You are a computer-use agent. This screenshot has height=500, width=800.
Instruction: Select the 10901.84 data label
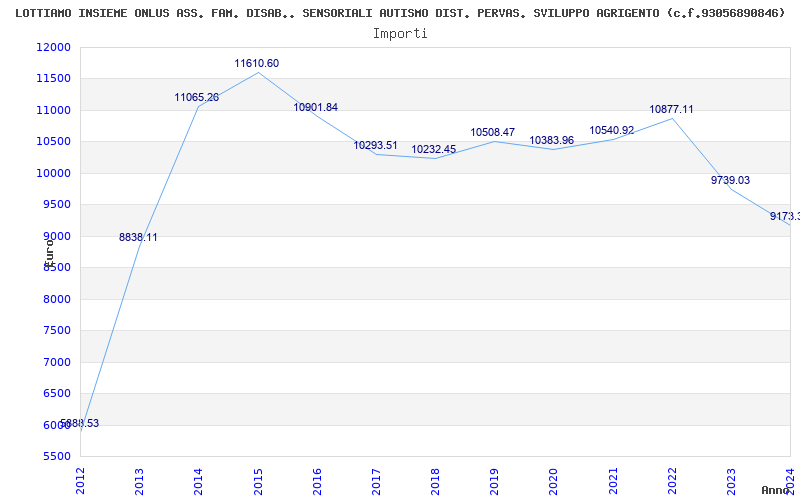[x=316, y=108]
